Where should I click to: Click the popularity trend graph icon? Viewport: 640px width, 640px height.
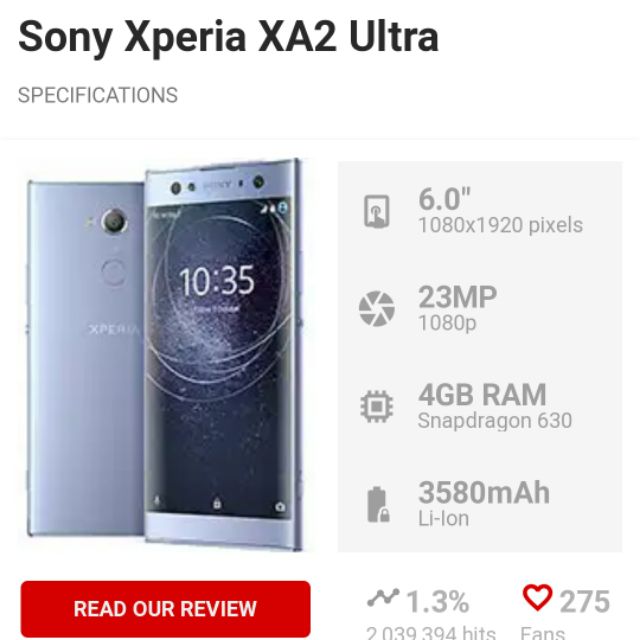coord(382,598)
